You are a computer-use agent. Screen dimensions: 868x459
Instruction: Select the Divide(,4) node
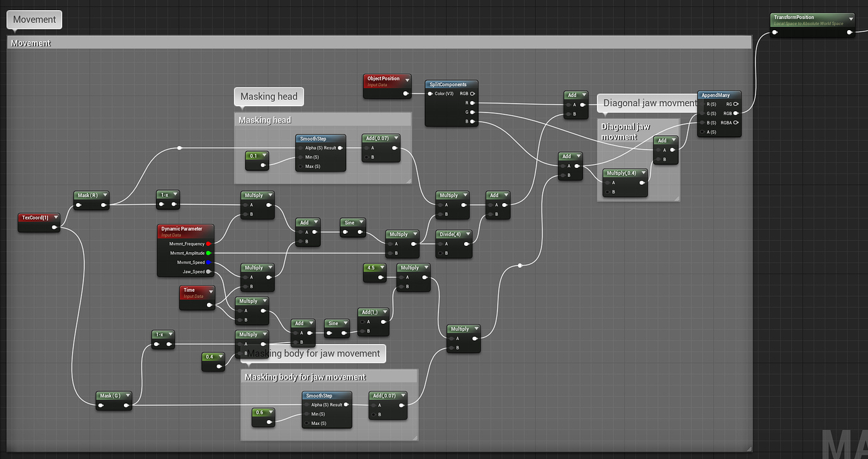pyautogui.click(x=450, y=234)
